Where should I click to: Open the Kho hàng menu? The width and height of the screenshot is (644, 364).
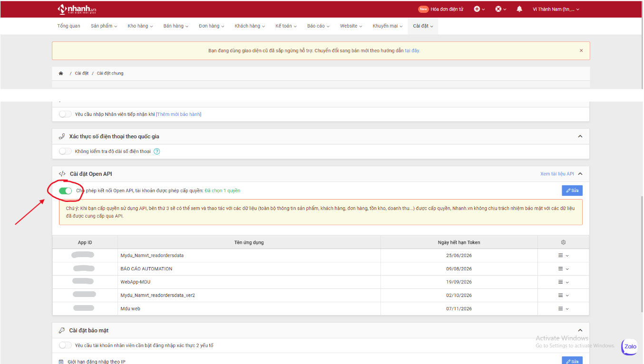click(140, 26)
